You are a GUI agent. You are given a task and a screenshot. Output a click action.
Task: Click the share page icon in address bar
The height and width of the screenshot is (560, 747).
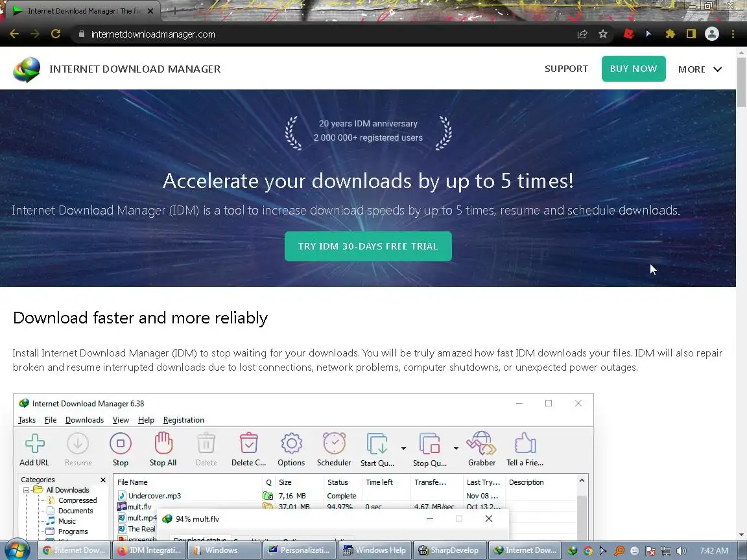pyautogui.click(x=582, y=34)
